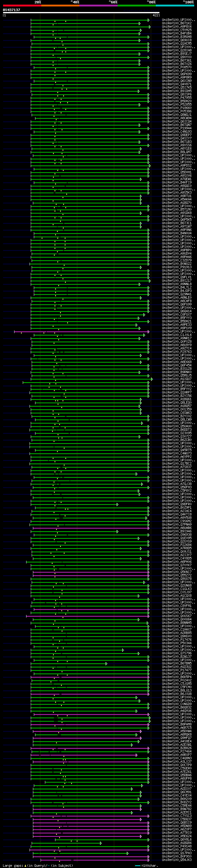Click the purple alignment bar for UniRef100_B2B826
197x868 pixels.
pos(90,749)
